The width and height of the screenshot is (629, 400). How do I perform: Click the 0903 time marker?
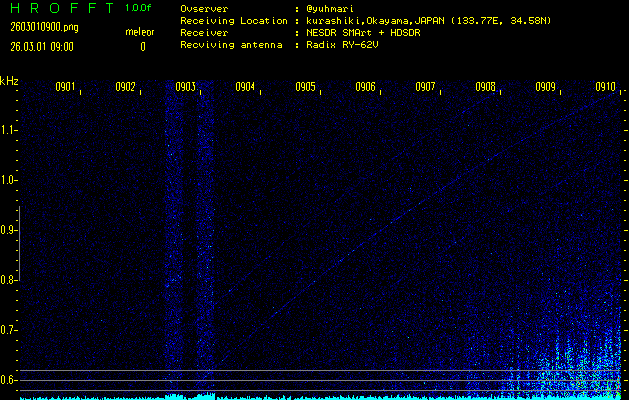click(x=186, y=87)
